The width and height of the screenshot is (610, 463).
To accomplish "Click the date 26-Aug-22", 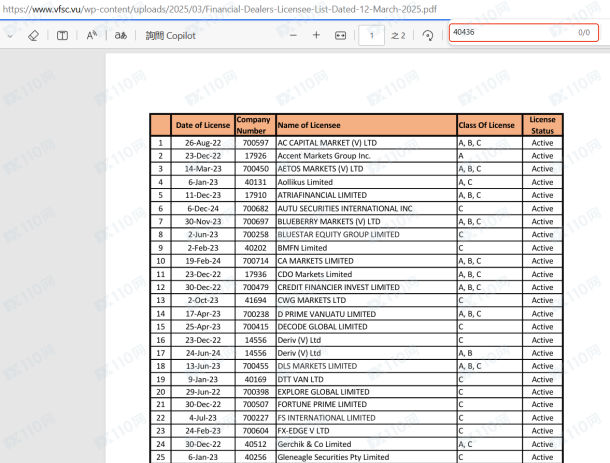I will [x=203, y=143].
